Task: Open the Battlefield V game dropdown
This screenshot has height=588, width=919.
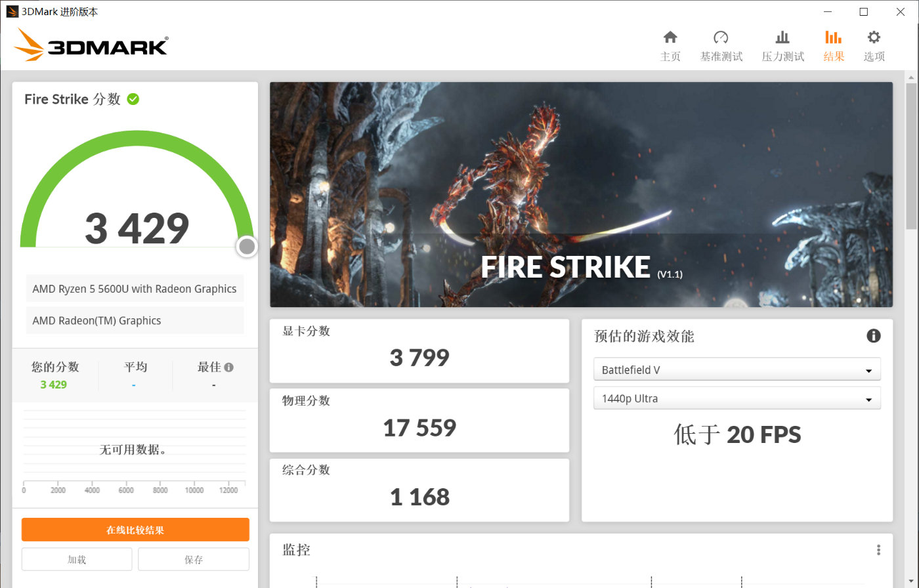Action: tap(737, 369)
